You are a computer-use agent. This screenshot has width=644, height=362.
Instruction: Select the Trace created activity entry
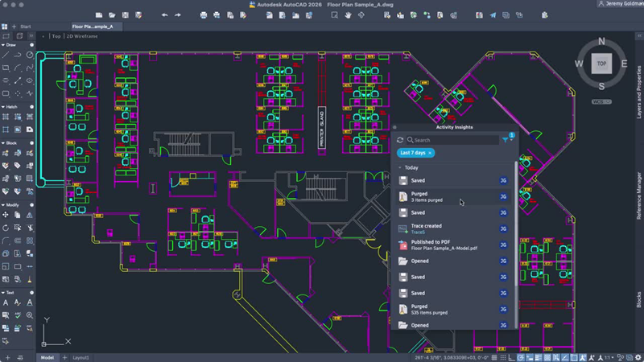point(454,229)
